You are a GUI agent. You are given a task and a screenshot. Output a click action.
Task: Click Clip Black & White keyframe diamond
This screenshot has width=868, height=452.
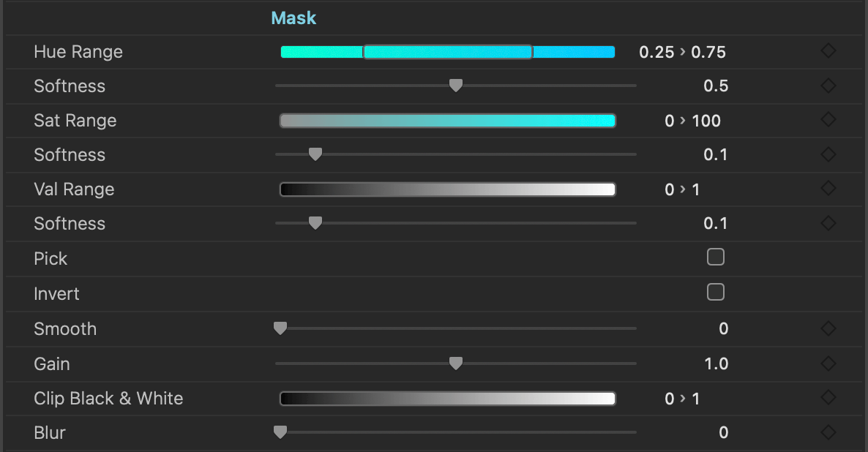tap(828, 398)
